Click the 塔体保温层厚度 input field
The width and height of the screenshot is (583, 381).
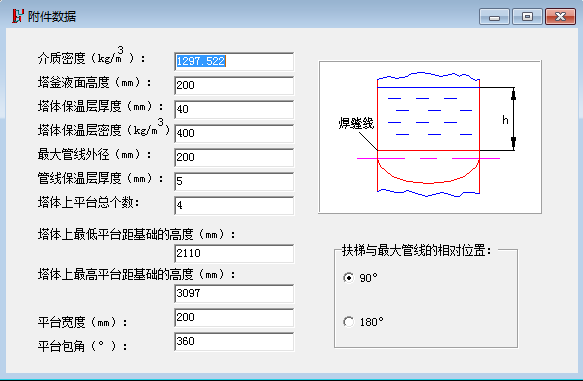click(234, 109)
